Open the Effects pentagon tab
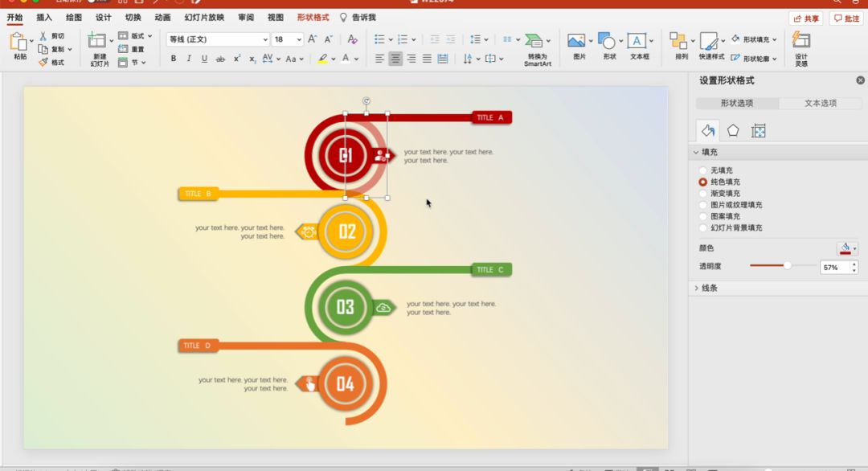The image size is (868, 471). [733, 131]
